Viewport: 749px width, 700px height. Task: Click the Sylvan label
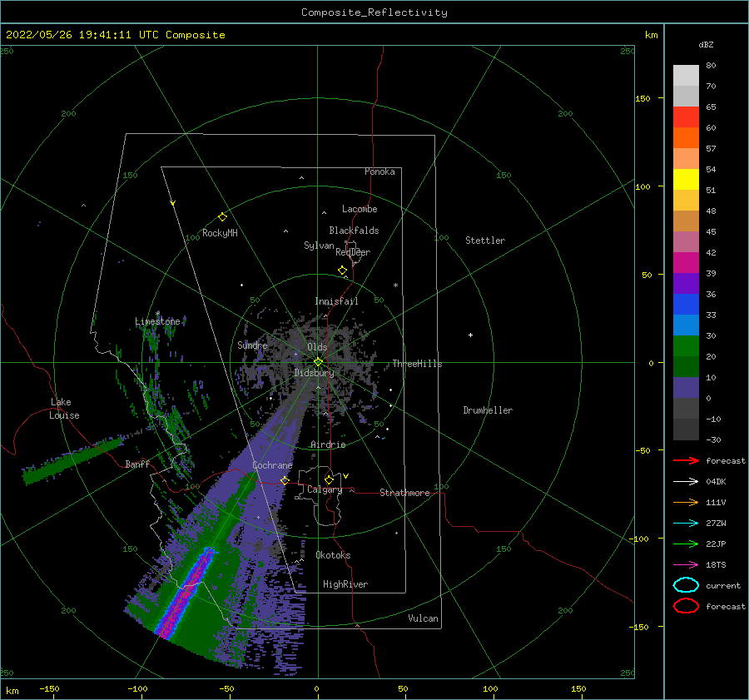(319, 246)
